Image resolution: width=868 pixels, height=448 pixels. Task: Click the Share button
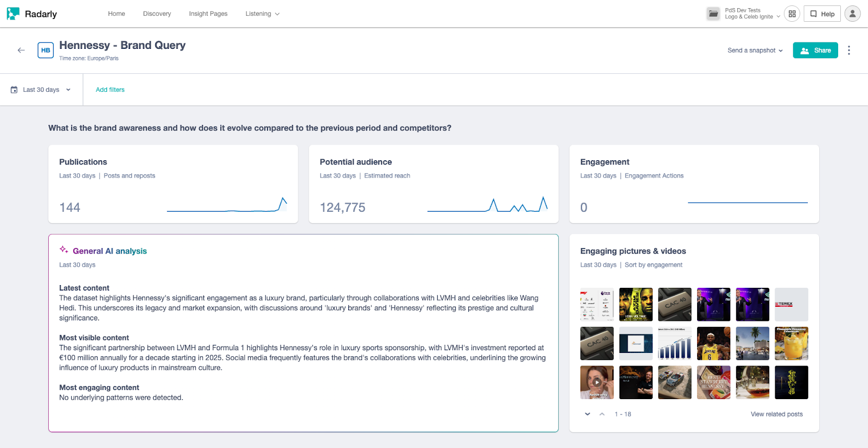(x=815, y=51)
